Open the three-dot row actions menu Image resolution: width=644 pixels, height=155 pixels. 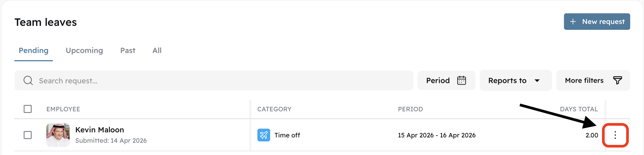pos(615,135)
